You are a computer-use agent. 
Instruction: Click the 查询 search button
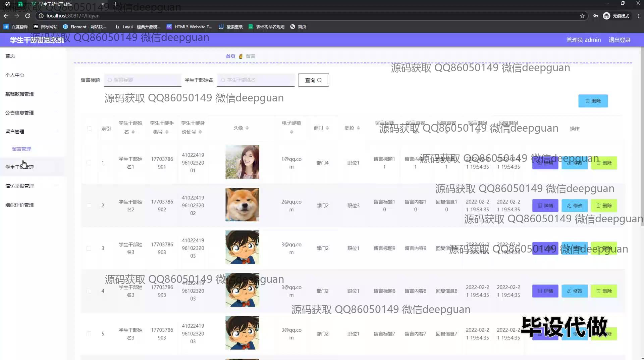click(313, 80)
